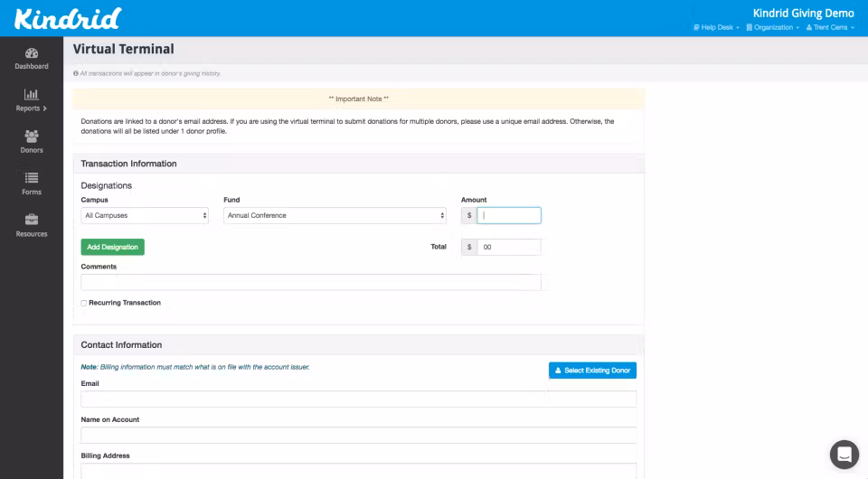The width and height of the screenshot is (868, 479).
Task: Open Resources briefcase icon
Action: pyautogui.click(x=32, y=220)
